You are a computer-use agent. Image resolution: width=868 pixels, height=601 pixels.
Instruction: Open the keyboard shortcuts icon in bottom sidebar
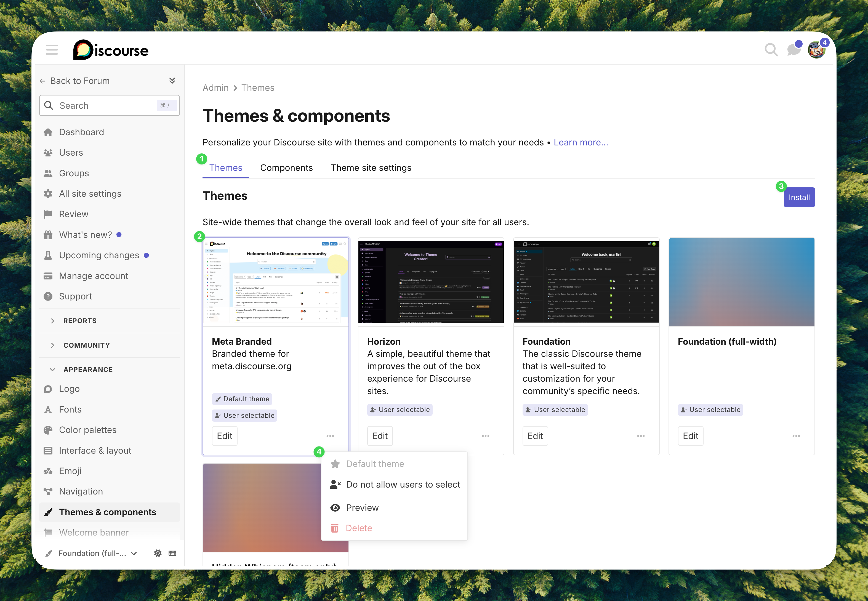coord(172,553)
